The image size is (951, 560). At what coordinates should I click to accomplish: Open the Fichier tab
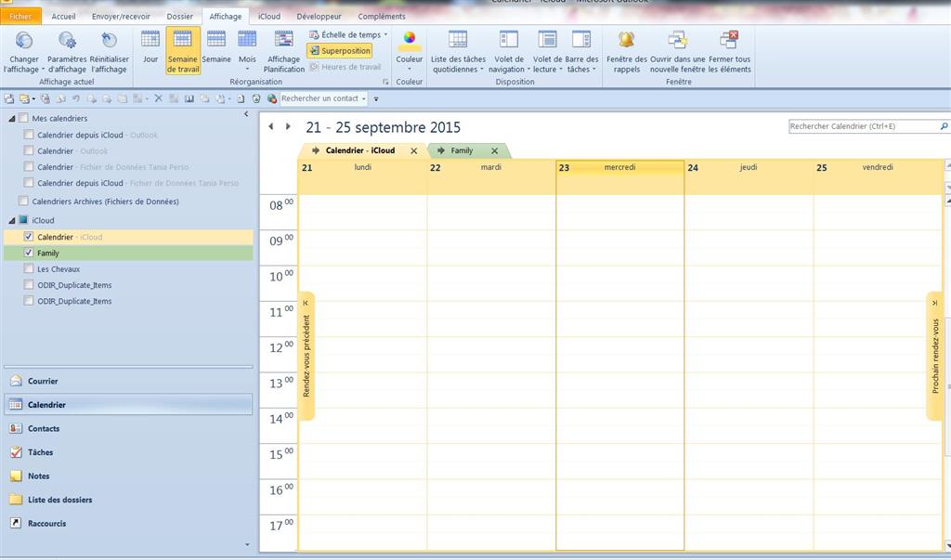coord(20,17)
